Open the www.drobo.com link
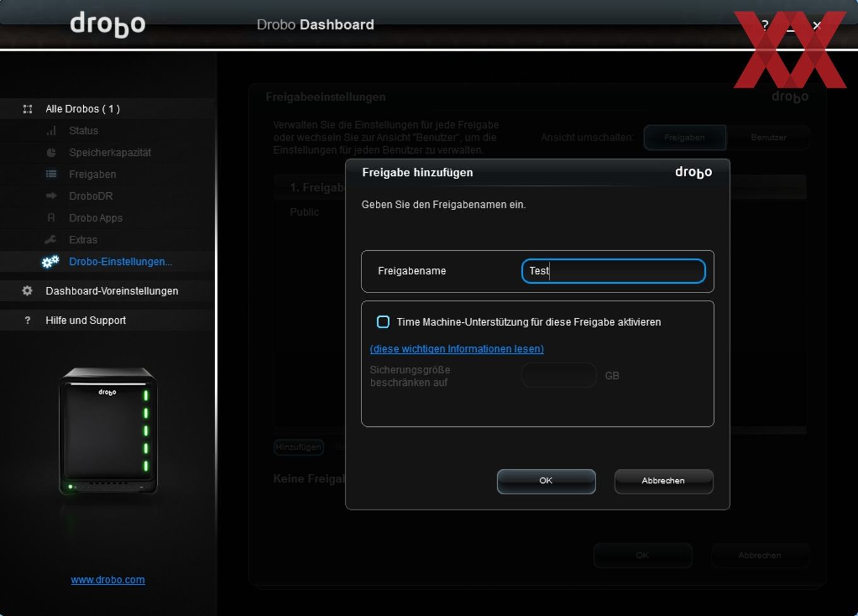Screen dimensions: 858x616 (x=108, y=579)
